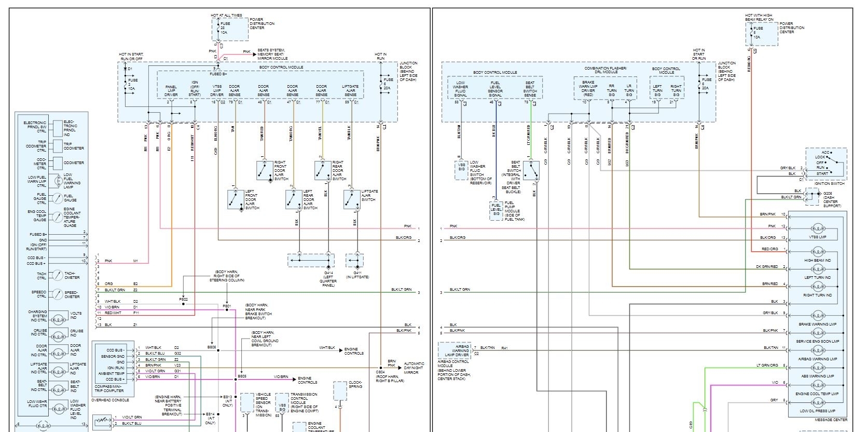Click the FUEL LEVEL SENSOR SIGNAL label
Image resolution: width=868 pixels, height=432 pixels.
(495, 89)
